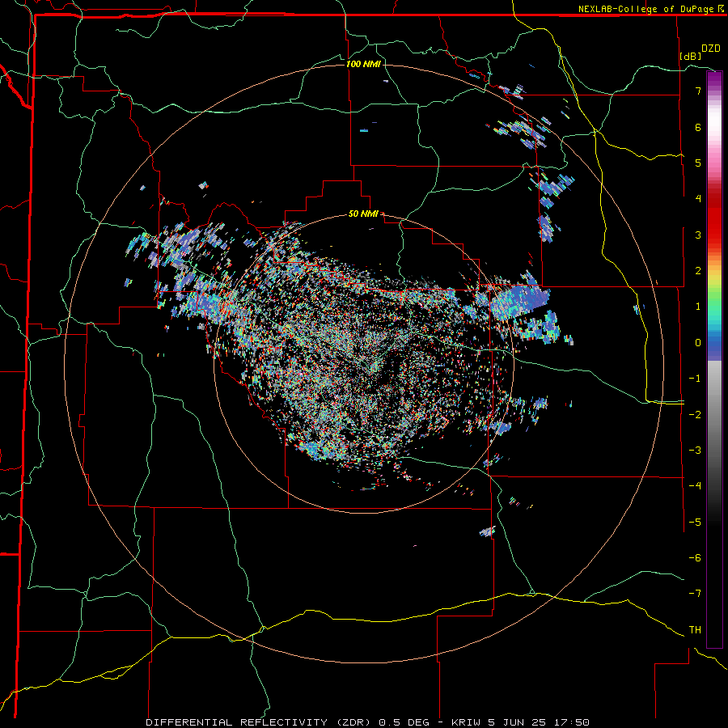728x728 pixels.
Task: Click the 0 tick label on the color scale
Action: pos(698,343)
